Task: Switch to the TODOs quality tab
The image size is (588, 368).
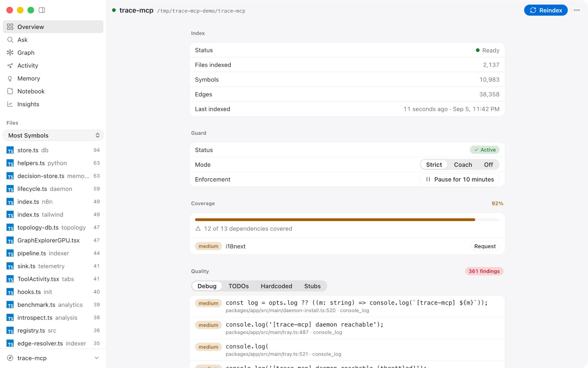Action: pyautogui.click(x=239, y=286)
